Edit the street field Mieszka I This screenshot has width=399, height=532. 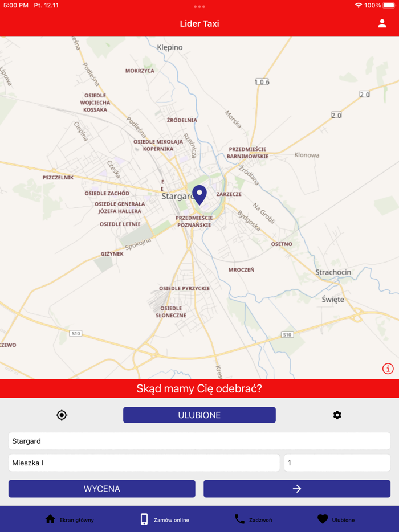(x=144, y=463)
